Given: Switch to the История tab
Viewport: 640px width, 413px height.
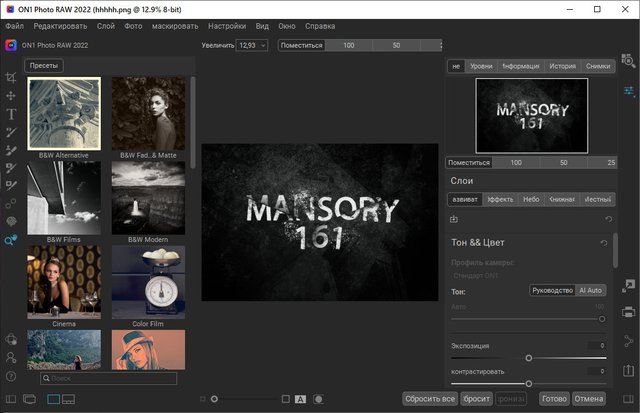Looking at the screenshot, I should [x=561, y=66].
